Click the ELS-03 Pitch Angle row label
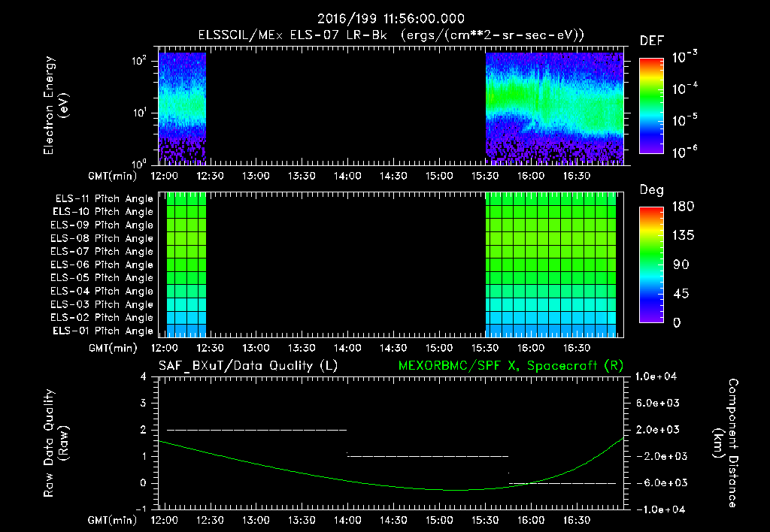The height and width of the screenshot is (532, 770). pos(102,304)
